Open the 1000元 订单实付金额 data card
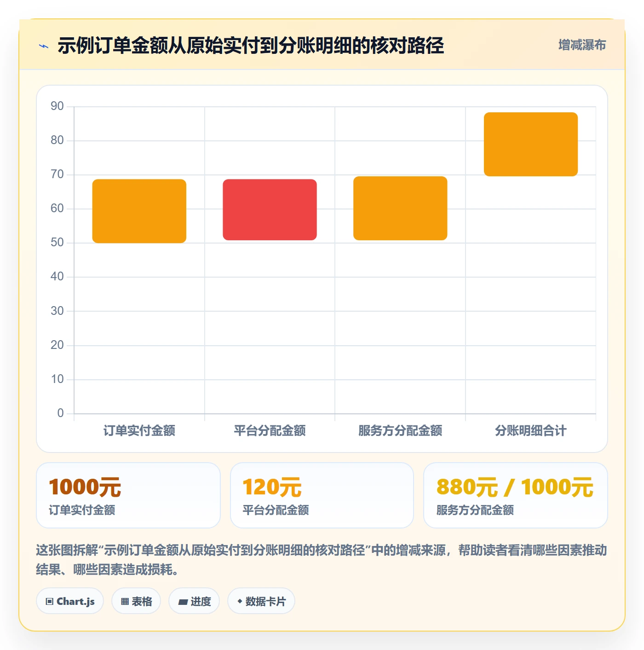 [x=128, y=495]
